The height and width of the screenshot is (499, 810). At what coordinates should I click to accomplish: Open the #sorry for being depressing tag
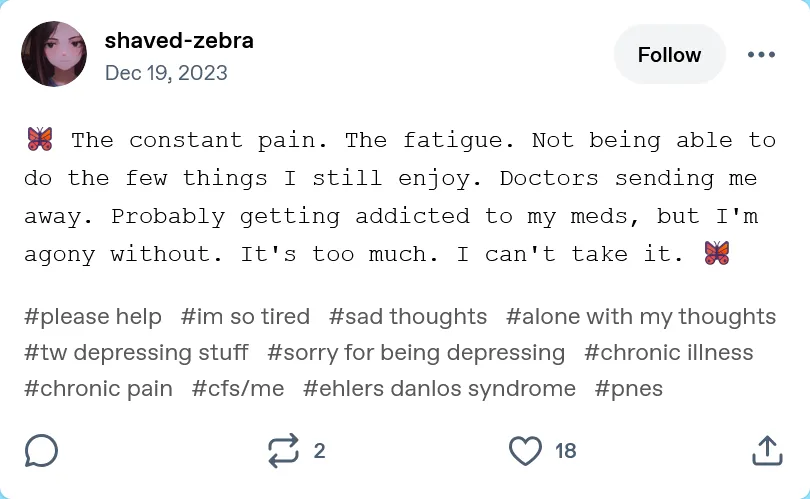click(x=416, y=353)
